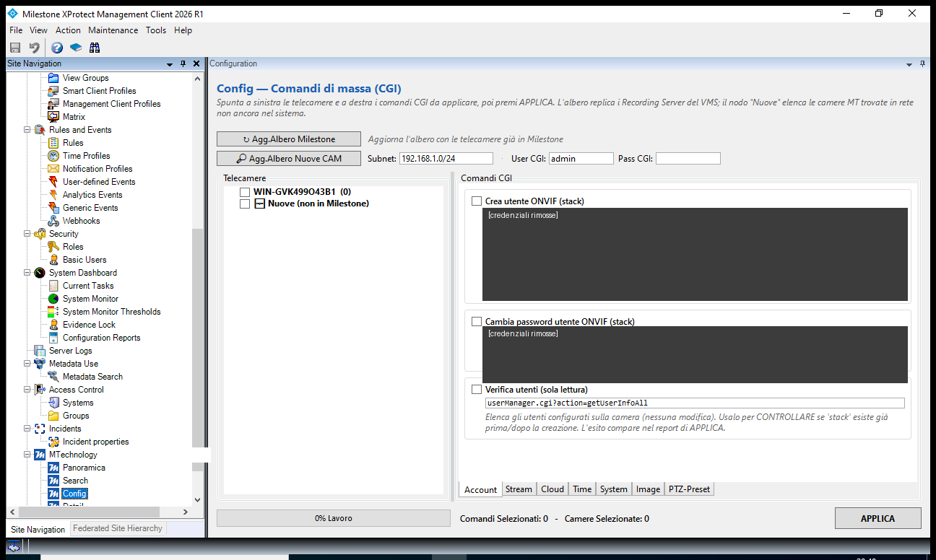Click the Smart Client Profiles icon
This screenshot has height=560, width=936.
(x=53, y=91)
